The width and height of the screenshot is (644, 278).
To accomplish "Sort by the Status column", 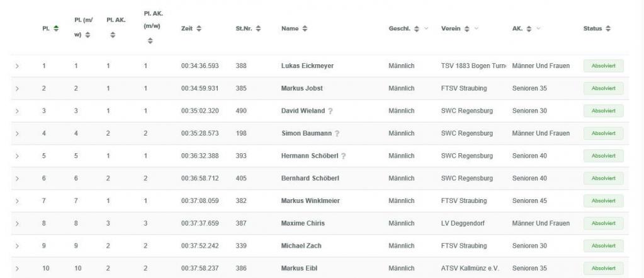I will coord(608,29).
